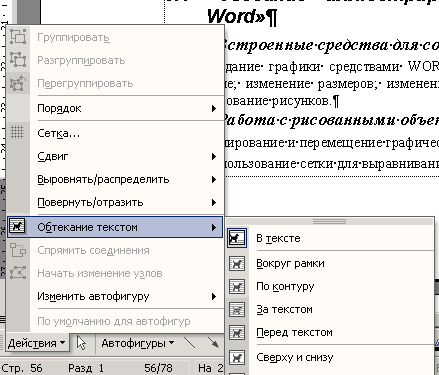This screenshot has width=439, height=375.
Task: Pick the In front of text icon (Перед текстом)
Action: (237, 332)
